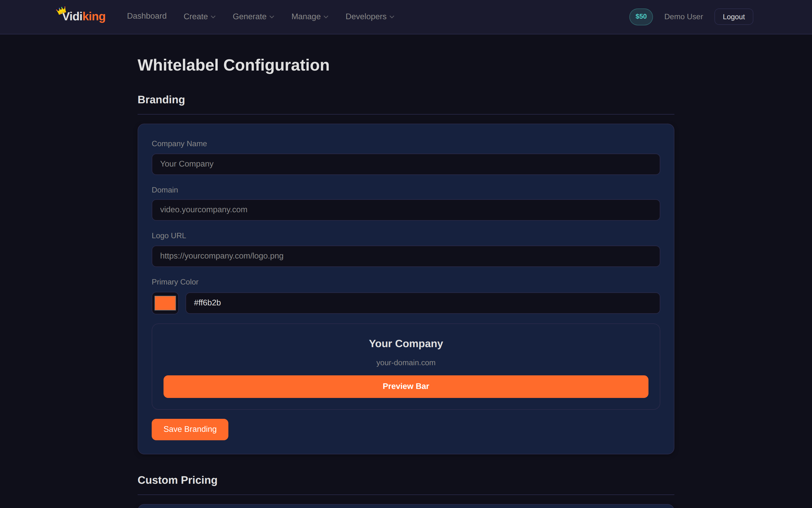This screenshot has width=812, height=508.
Task: Edit the #ff6b2b hex color field
Action: pos(422,303)
